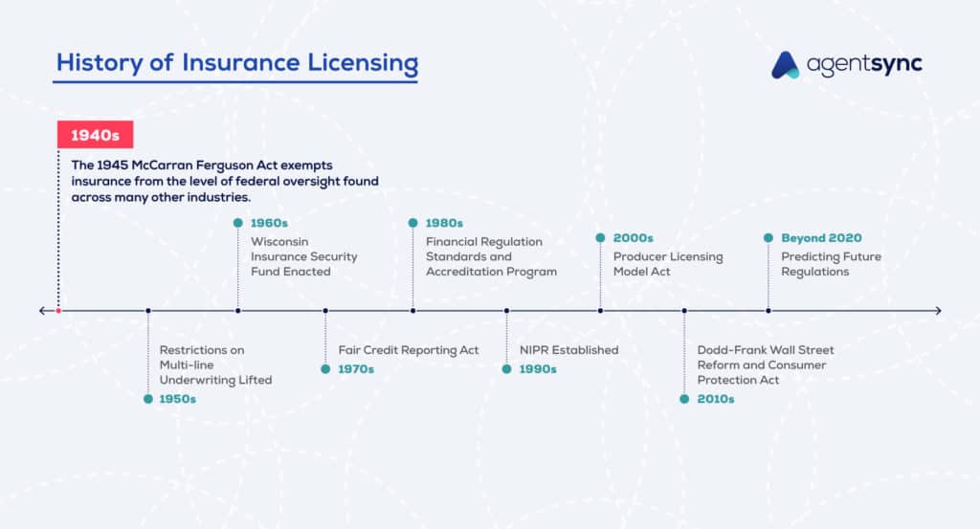980x529 pixels.
Task: Click the left arrow on timeline axis
Action: (x=43, y=311)
